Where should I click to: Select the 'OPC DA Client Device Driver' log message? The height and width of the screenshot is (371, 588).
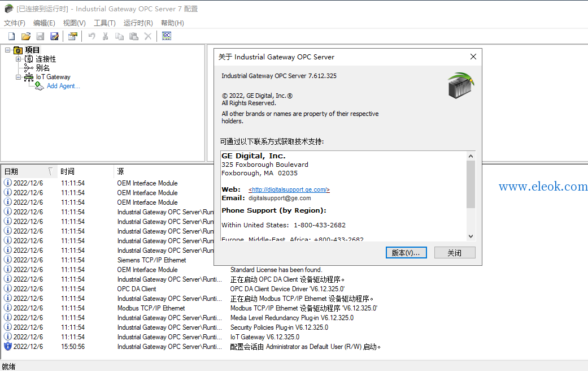point(288,289)
